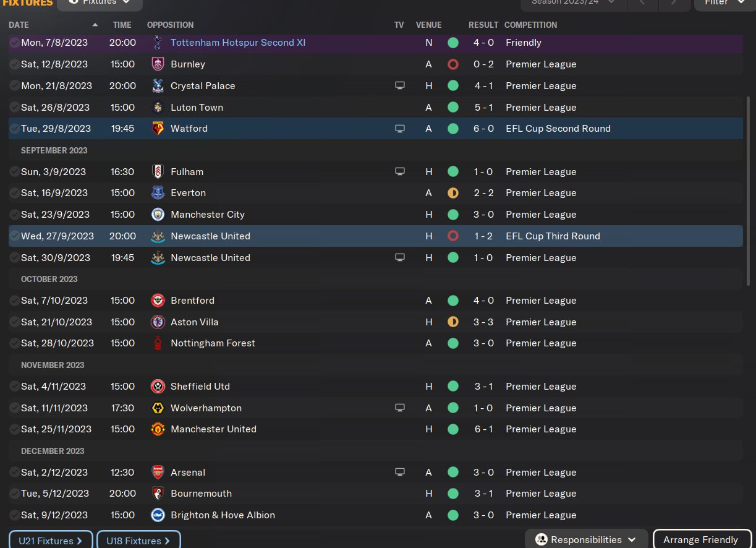756x548 pixels.
Task: Toggle the checkmark beside Sun, 3/9/2023 fixture
Action: click(x=14, y=172)
